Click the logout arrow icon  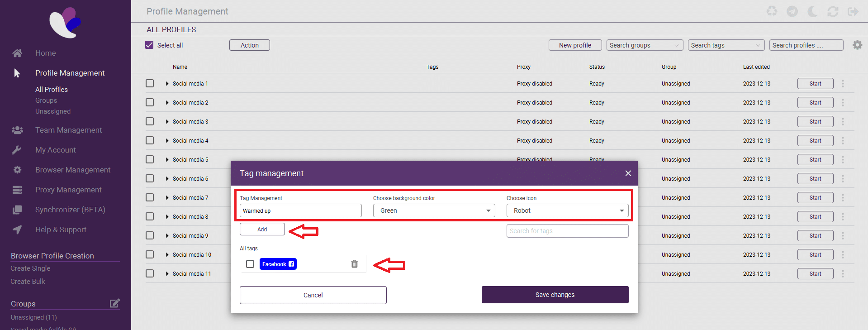point(853,11)
